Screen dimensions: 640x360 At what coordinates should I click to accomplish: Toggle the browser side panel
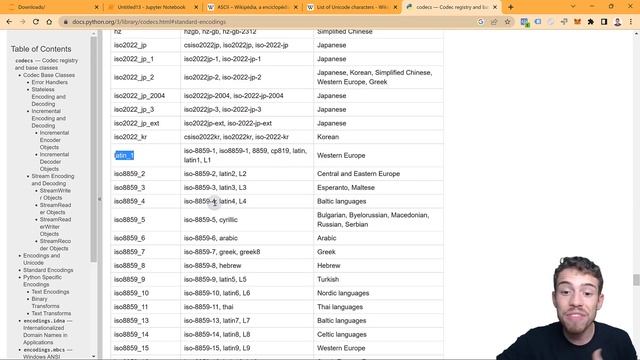pos(604,22)
